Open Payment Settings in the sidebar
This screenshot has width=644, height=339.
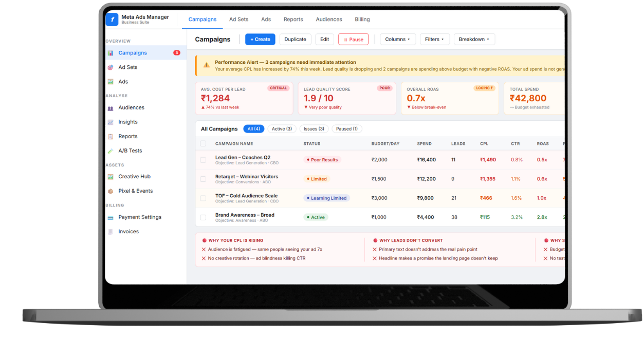click(x=140, y=217)
